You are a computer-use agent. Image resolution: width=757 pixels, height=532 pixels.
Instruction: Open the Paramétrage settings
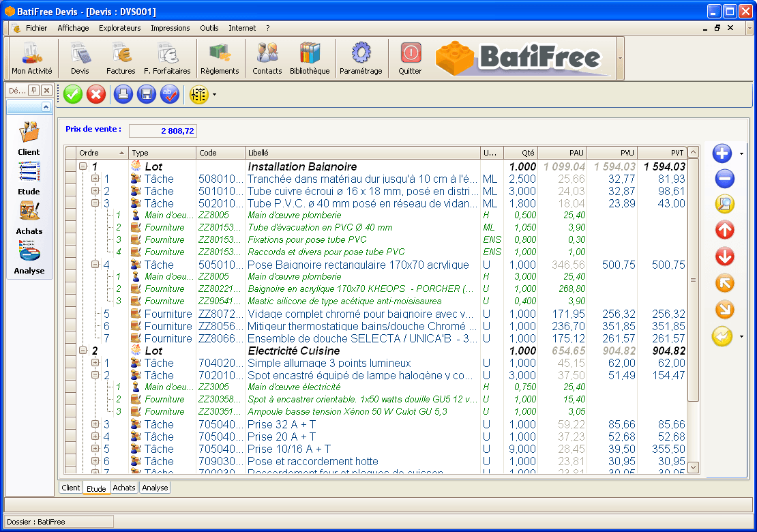tap(361, 58)
